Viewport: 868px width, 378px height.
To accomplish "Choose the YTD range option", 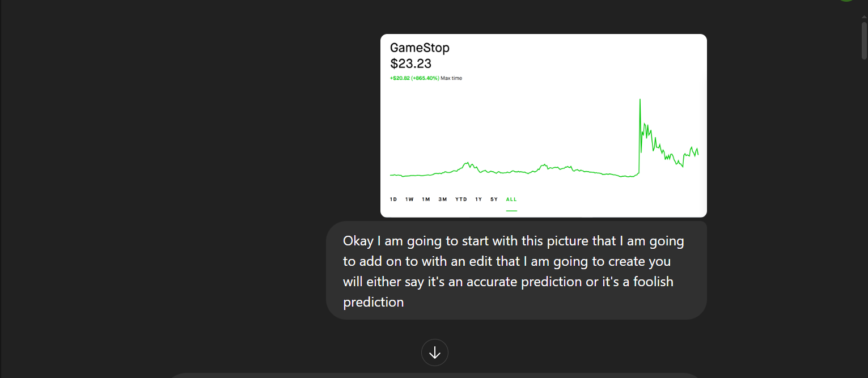I will [461, 199].
